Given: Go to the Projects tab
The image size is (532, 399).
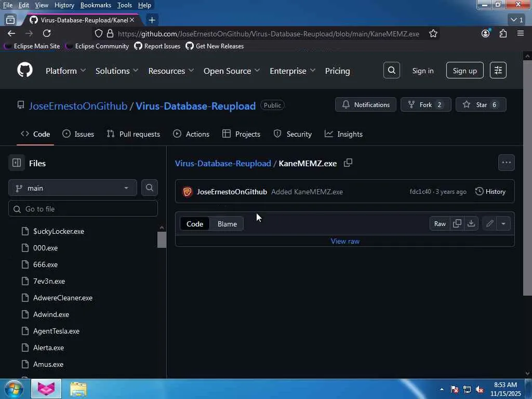Looking at the screenshot, I should tap(241, 134).
